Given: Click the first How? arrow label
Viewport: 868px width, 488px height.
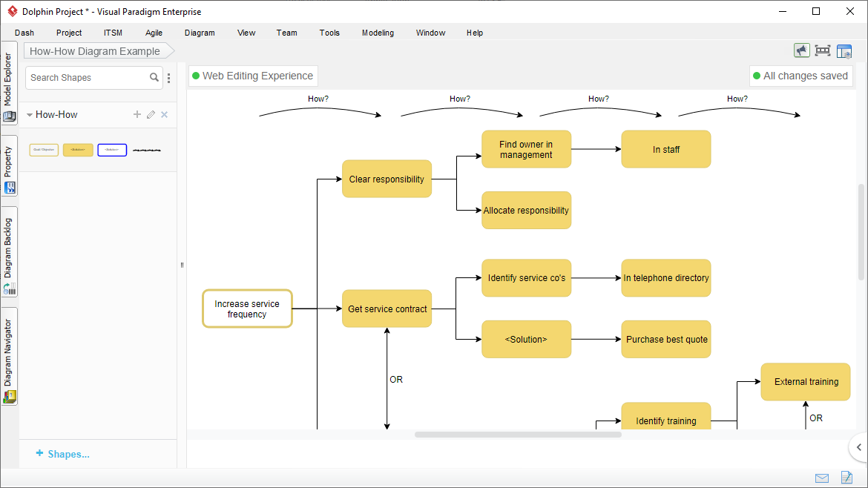Looking at the screenshot, I should [318, 99].
